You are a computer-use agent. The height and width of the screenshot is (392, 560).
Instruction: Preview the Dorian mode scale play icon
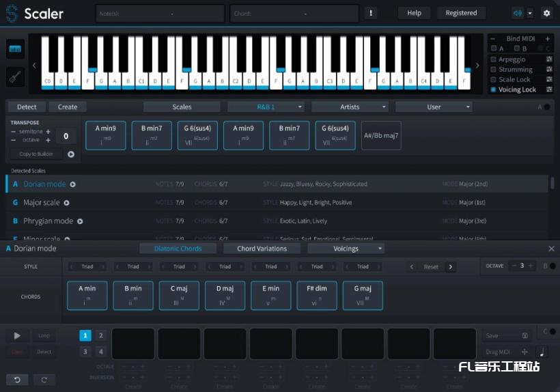coord(73,184)
